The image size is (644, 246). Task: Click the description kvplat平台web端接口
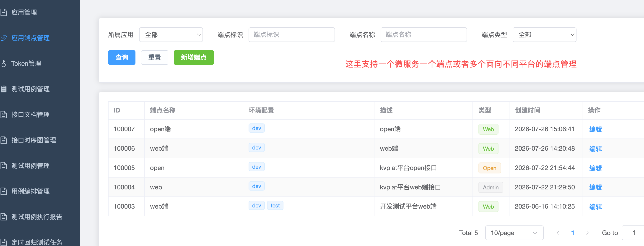(x=410, y=187)
